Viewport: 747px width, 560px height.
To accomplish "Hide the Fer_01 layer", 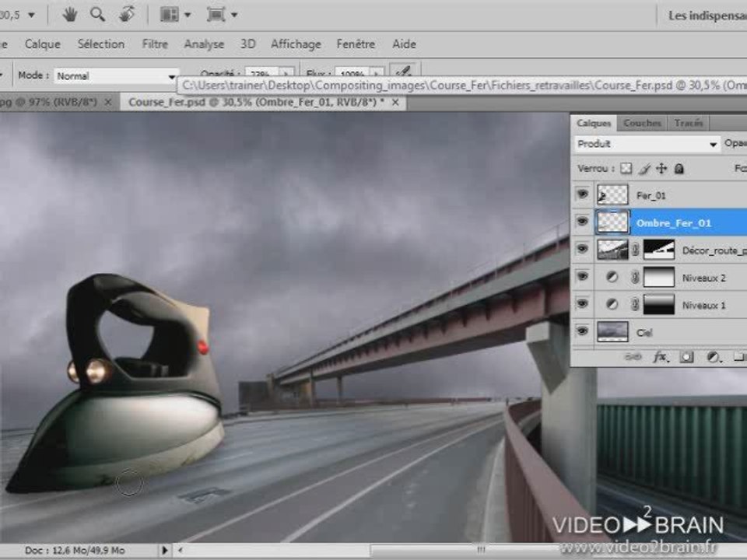I will click(582, 194).
